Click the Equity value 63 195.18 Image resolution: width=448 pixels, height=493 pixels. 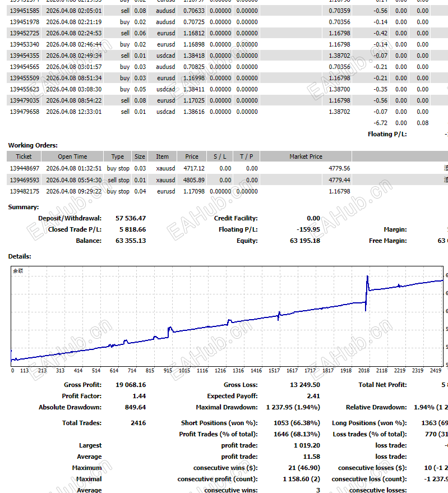[305, 241]
